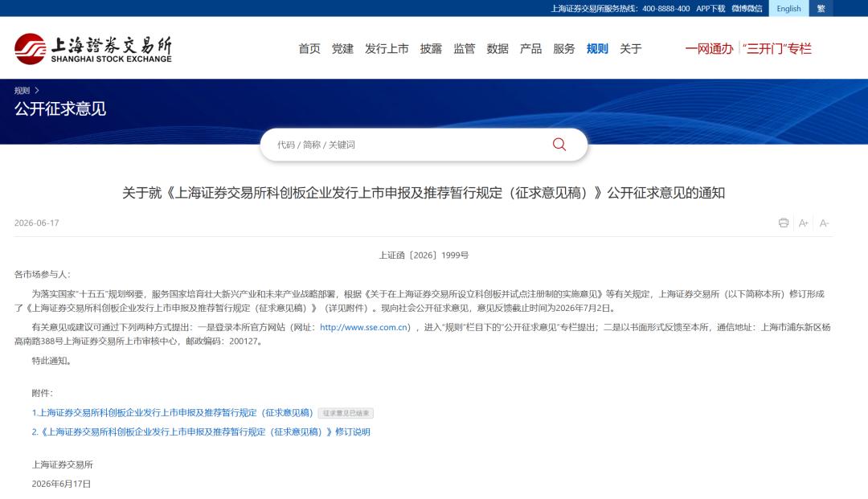The image size is (868, 499).
Task: Click the signed date 2026年6月17日
Action: [x=61, y=484]
